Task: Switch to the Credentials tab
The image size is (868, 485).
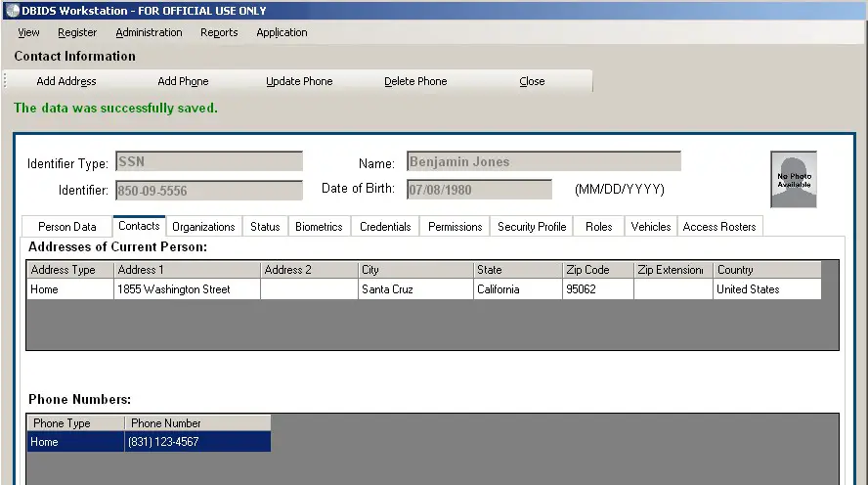Action: 385,227
